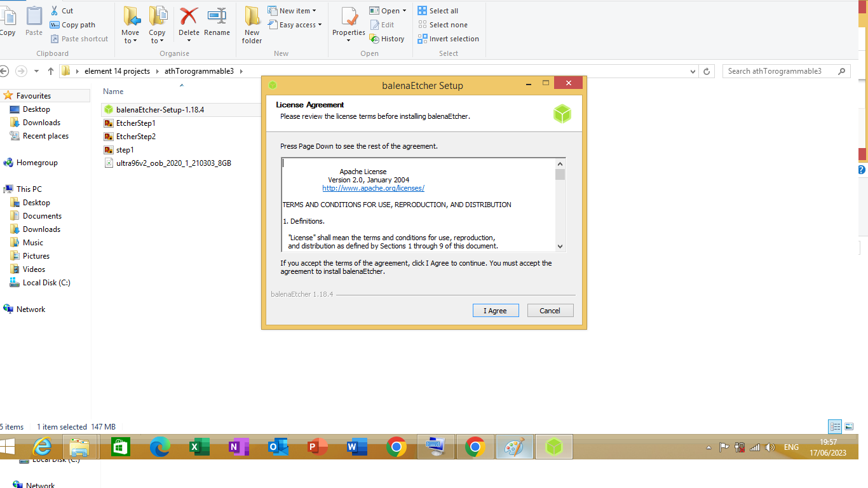868x488 pixels.
Task: Select This PC in the navigation pane
Action: [x=29, y=189]
